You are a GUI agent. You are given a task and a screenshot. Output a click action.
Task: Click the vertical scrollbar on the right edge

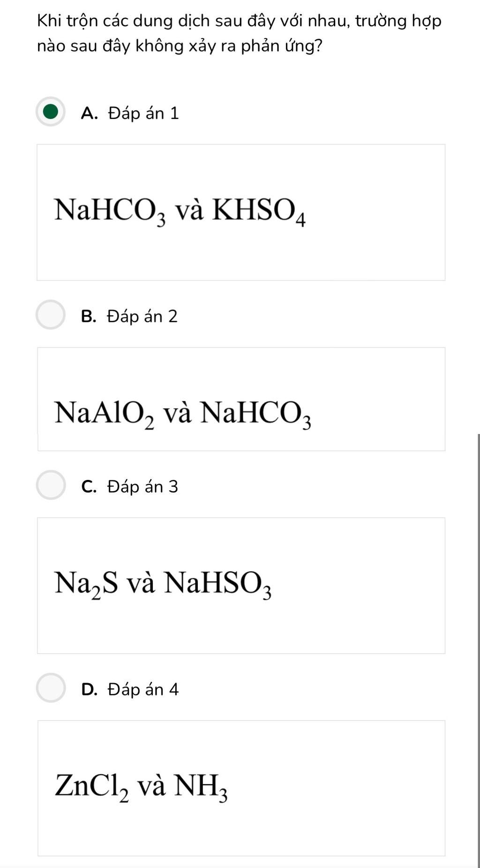click(478, 647)
